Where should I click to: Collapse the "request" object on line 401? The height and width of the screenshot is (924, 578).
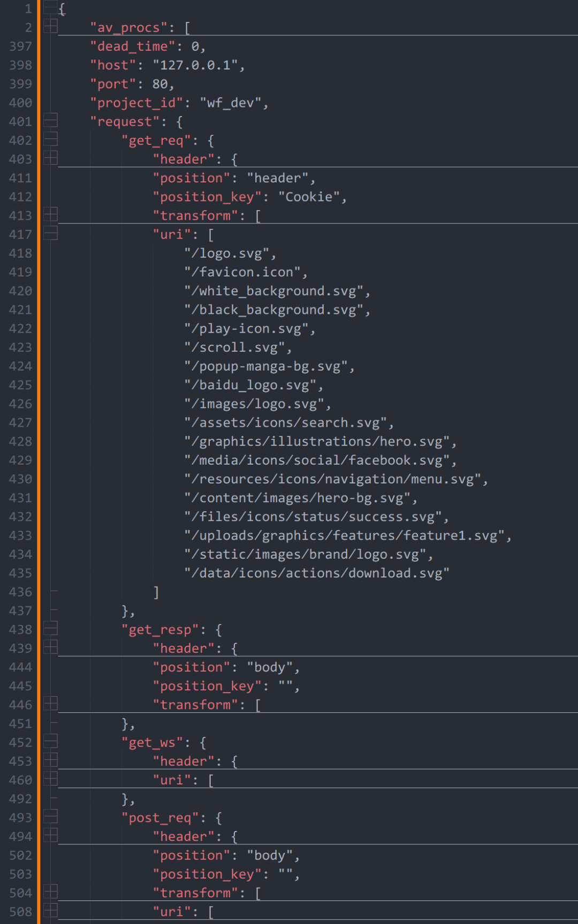tap(50, 121)
